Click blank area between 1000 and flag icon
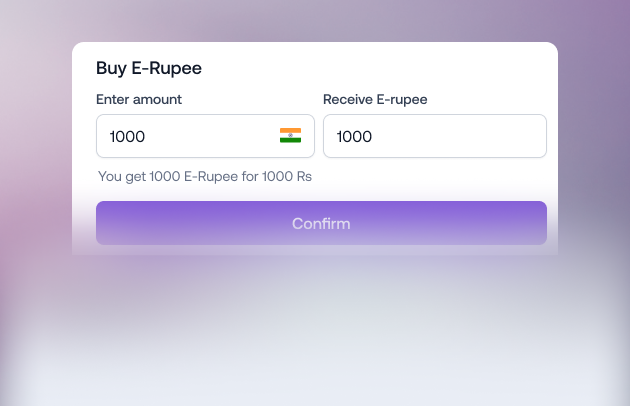630x406 pixels. click(x=212, y=136)
